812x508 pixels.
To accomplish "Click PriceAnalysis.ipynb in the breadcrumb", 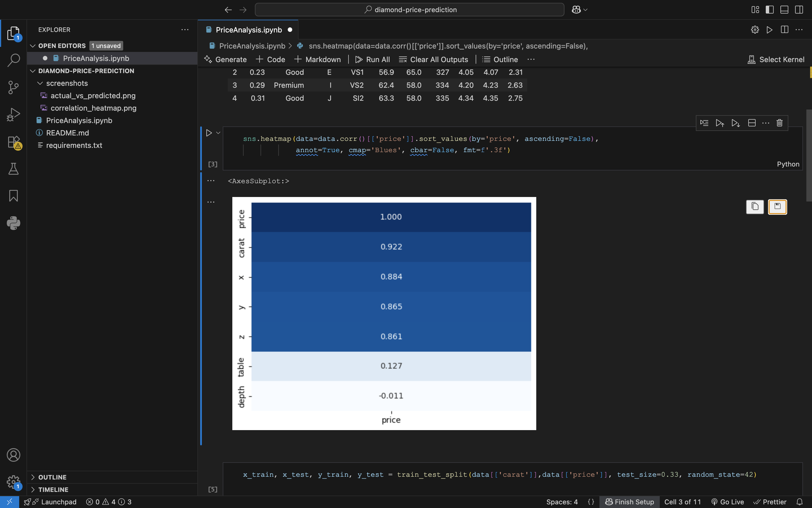I will (252, 46).
